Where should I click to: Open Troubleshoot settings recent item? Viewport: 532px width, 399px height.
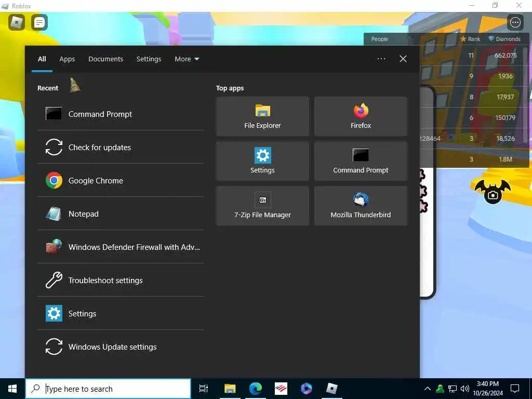coord(121,280)
